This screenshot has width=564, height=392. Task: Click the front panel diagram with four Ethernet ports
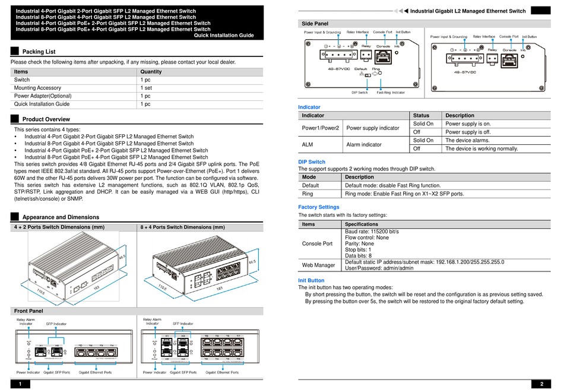click(74, 347)
